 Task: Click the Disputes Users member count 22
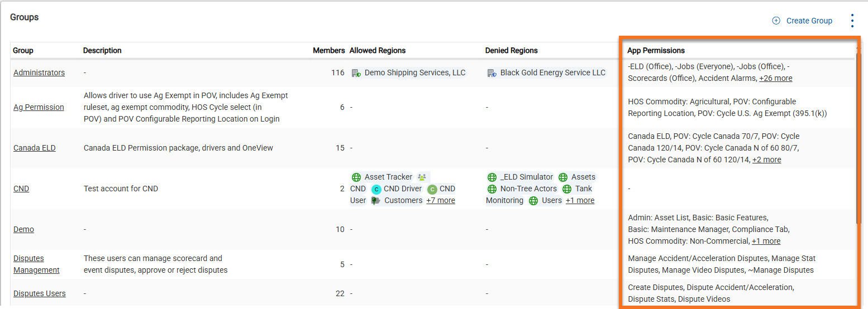point(340,293)
